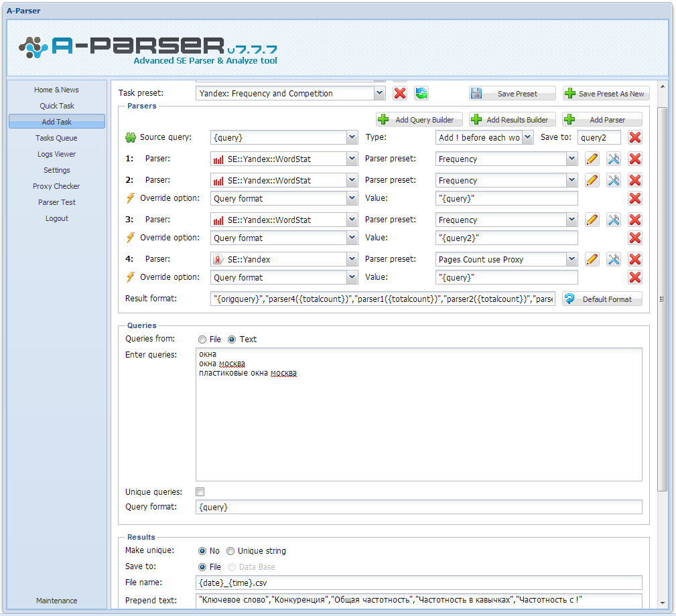Select Save to File radio
The image size is (676, 616).
coord(202,567)
